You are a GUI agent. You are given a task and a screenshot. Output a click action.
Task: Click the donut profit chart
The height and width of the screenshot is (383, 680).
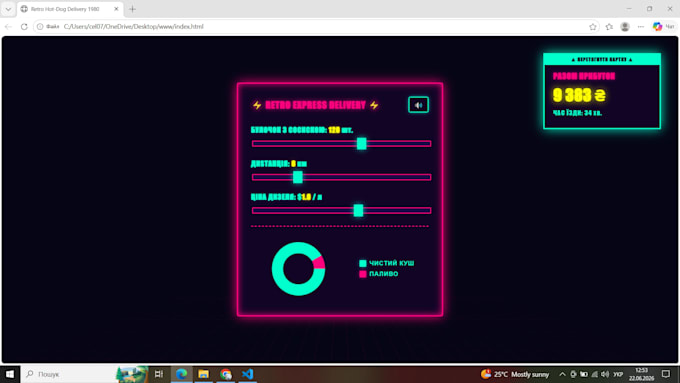298,269
